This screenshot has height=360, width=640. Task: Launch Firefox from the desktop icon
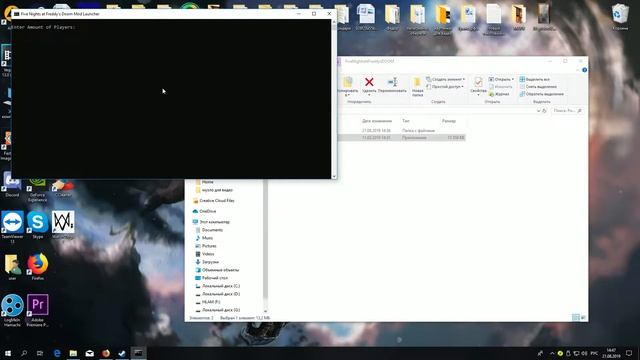point(38,264)
